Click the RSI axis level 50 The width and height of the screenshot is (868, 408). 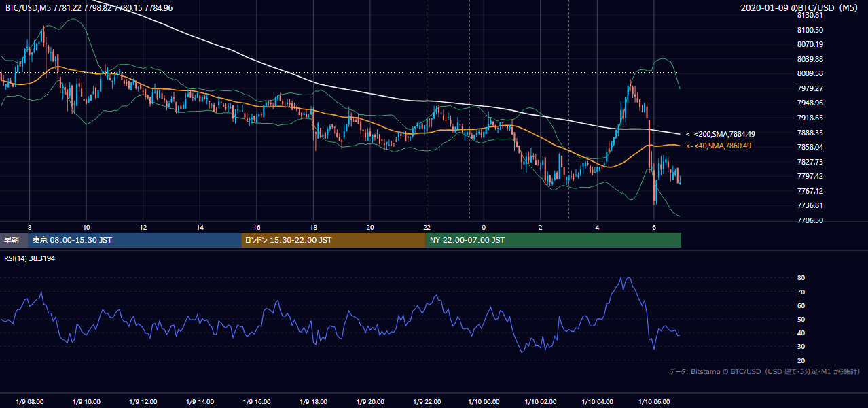(x=801, y=319)
